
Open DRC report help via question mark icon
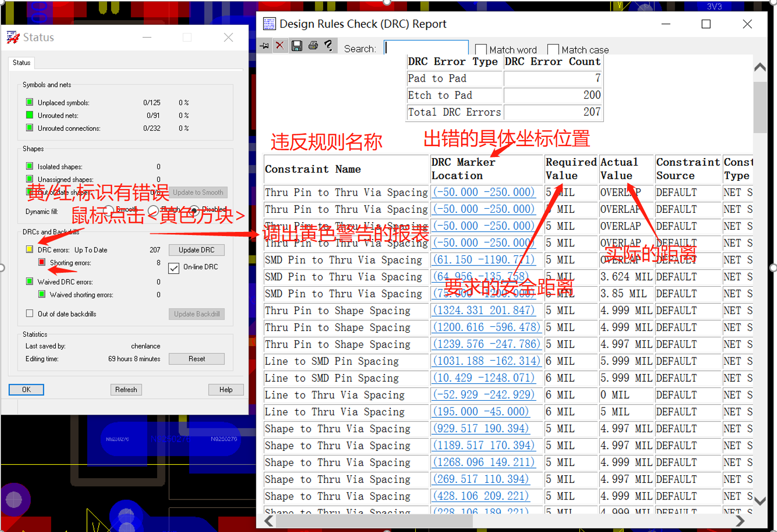coord(329,45)
